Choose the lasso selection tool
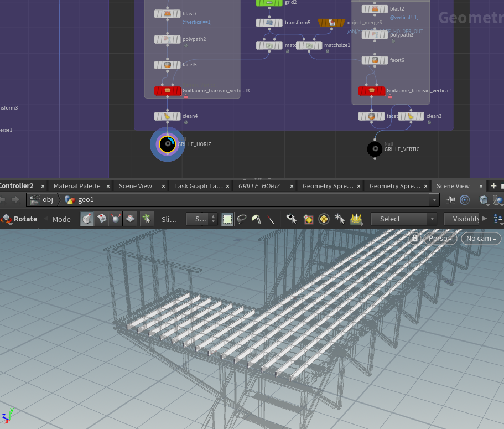This screenshot has height=429, width=504. click(241, 219)
